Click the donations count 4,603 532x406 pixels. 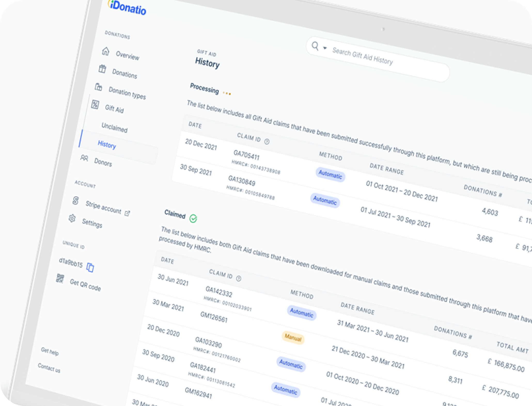pos(490,212)
